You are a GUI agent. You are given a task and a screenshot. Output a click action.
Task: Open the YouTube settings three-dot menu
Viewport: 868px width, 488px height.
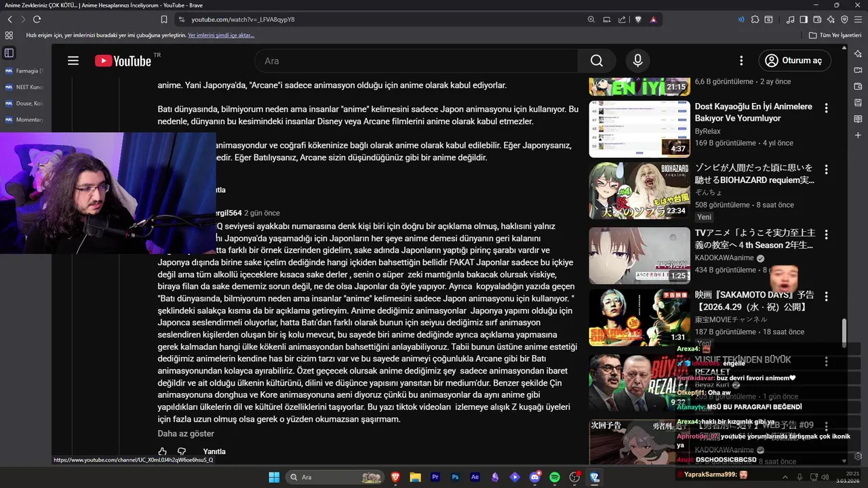(x=741, y=61)
